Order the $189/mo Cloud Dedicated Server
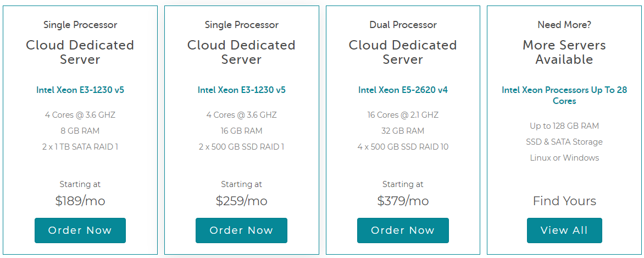Image resolution: width=644 pixels, height=258 pixels. pos(80,230)
